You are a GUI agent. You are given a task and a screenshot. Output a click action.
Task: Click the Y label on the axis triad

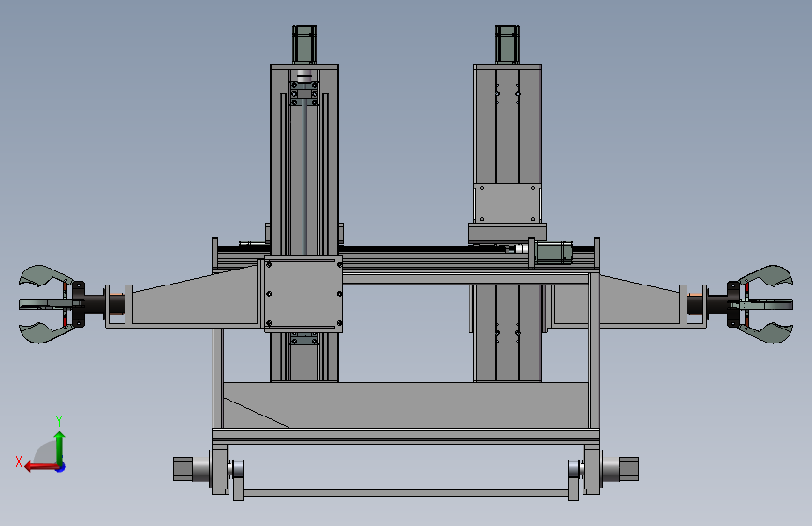coord(59,421)
